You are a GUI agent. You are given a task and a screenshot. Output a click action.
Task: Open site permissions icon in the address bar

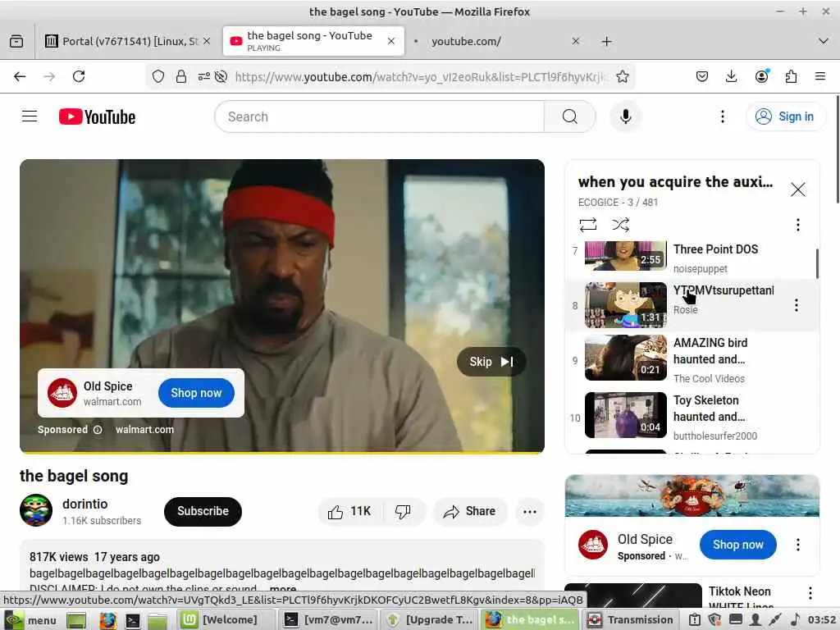[203, 76]
